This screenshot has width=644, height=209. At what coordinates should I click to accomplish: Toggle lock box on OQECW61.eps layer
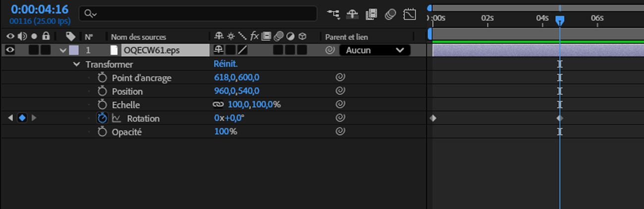click(46, 50)
